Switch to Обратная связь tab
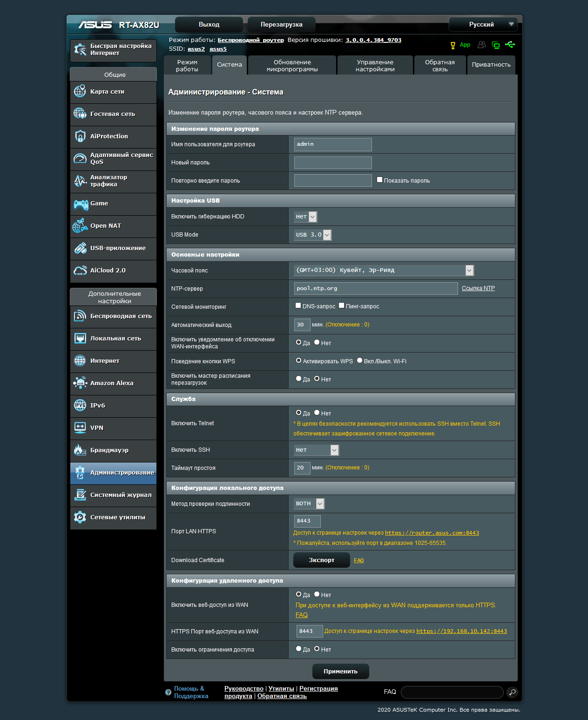 coord(440,65)
